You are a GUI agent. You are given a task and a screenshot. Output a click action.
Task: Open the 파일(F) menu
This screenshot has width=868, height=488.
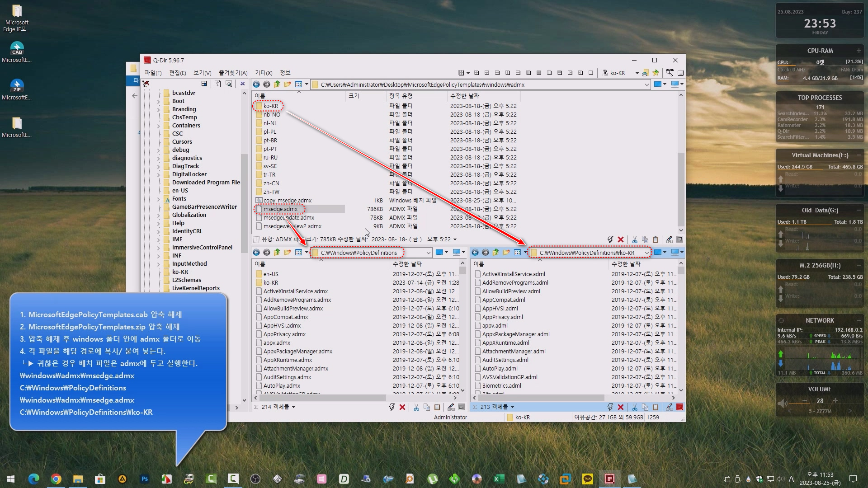[x=153, y=73]
